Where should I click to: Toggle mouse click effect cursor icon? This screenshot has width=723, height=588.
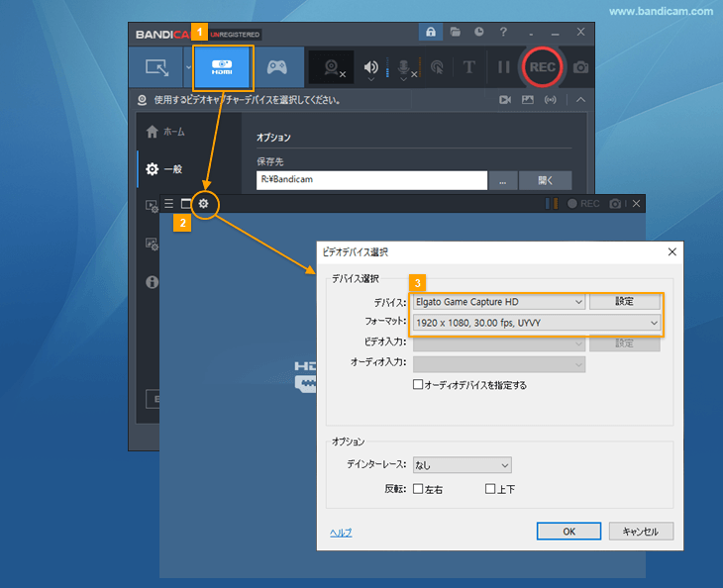[437, 67]
